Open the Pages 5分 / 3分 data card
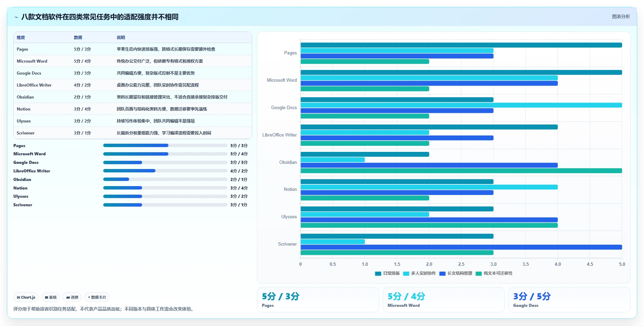This screenshot has width=644, height=326. coord(318,300)
